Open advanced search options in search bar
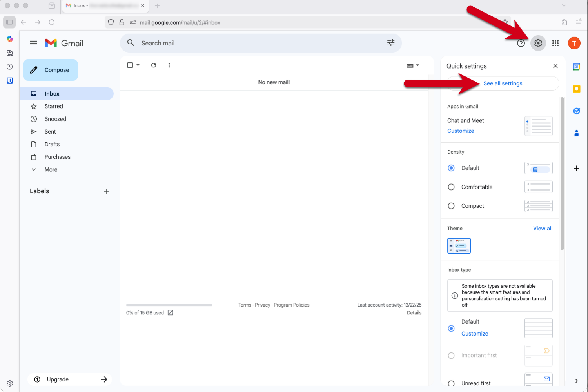This screenshot has height=392, width=588. coord(390,43)
